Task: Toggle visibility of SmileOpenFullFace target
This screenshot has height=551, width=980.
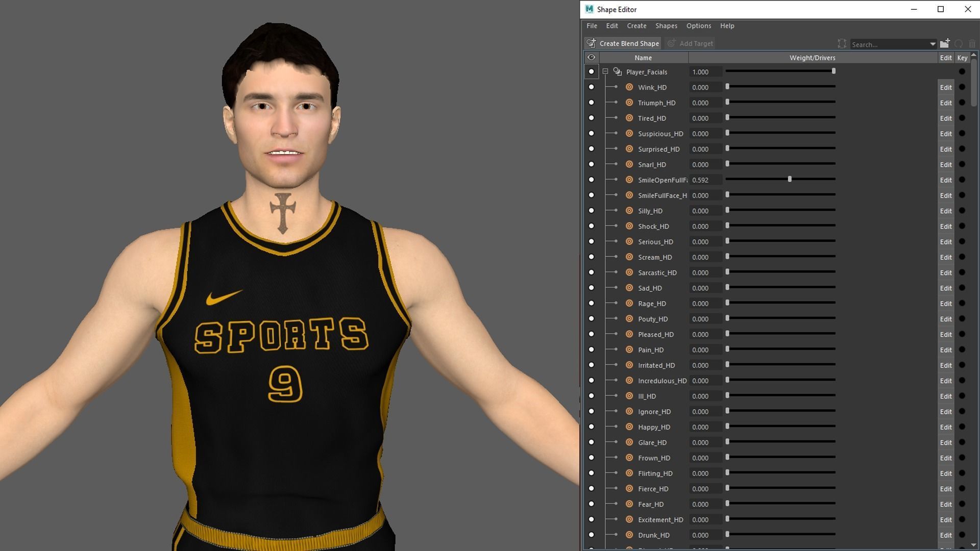Action: 591,180
